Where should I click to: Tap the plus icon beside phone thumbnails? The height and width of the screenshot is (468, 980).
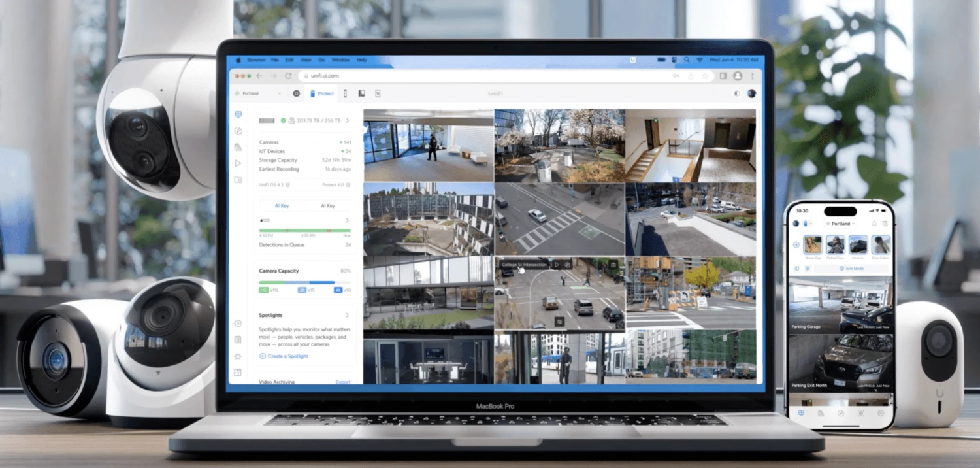[796, 245]
